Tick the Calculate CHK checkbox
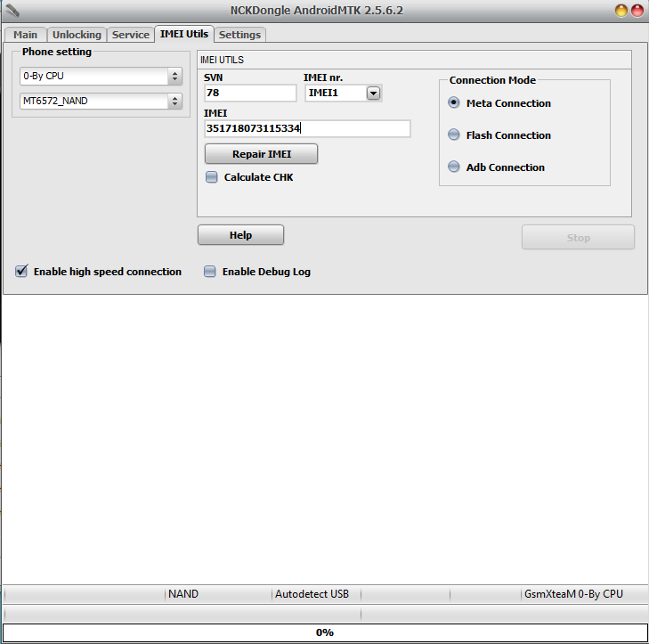 pyautogui.click(x=212, y=177)
